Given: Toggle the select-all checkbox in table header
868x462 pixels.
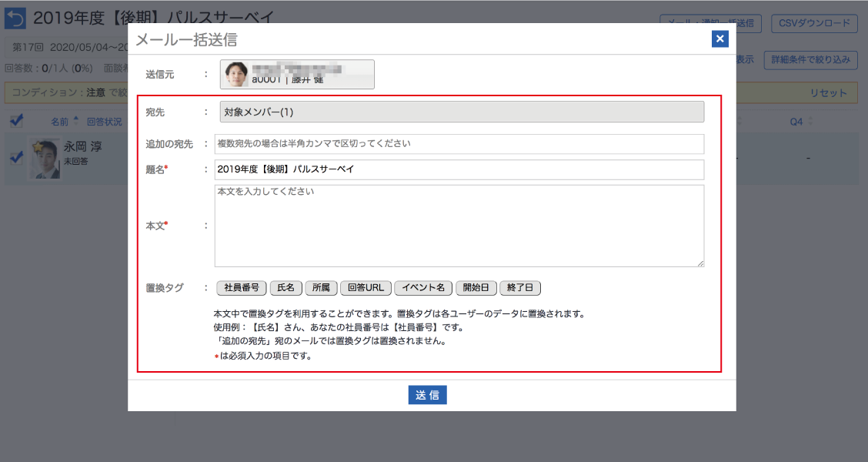Looking at the screenshot, I should pyautogui.click(x=16, y=121).
